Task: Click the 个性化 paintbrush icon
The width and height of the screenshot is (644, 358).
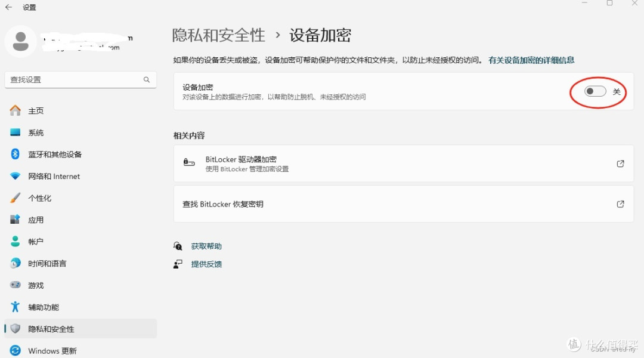Action: point(15,197)
